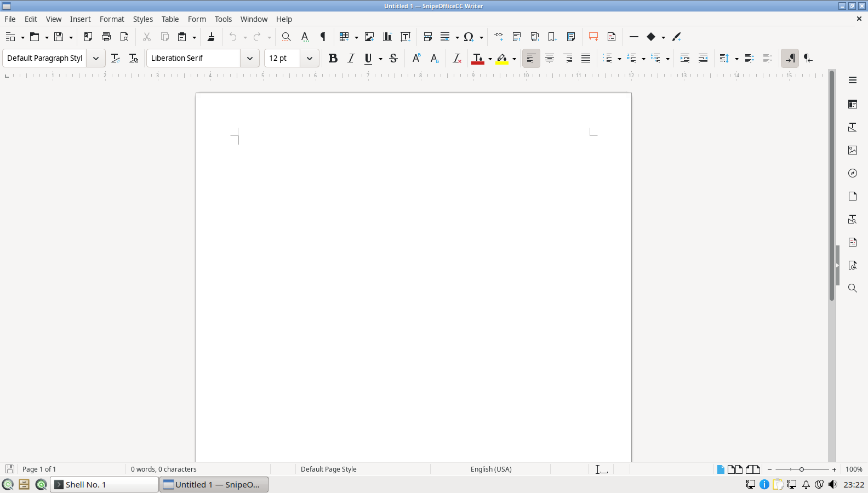
Task: Open the Table menu
Action: pyautogui.click(x=170, y=19)
